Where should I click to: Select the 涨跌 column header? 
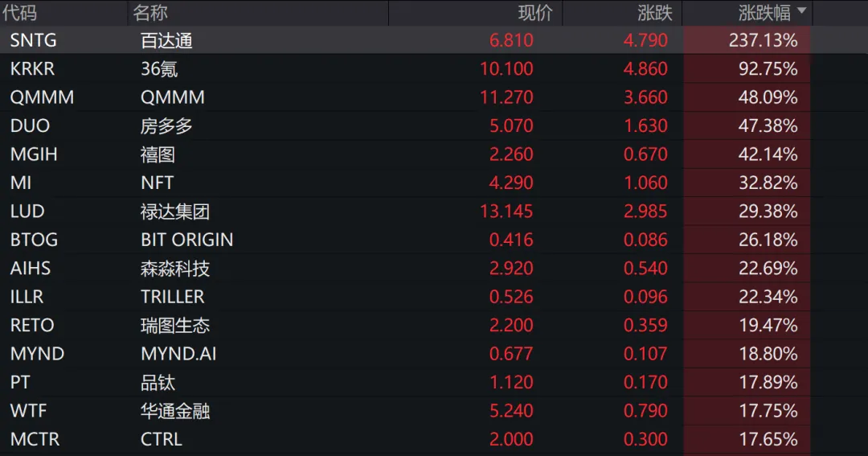click(649, 13)
